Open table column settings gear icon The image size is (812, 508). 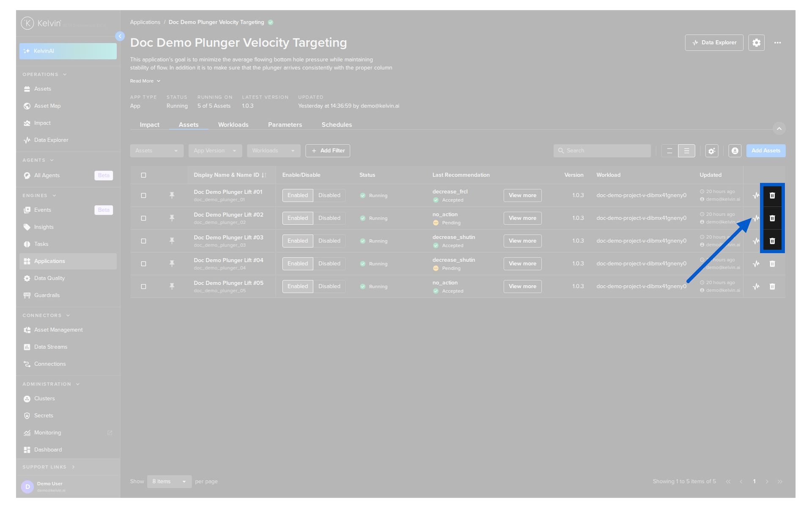(x=712, y=151)
